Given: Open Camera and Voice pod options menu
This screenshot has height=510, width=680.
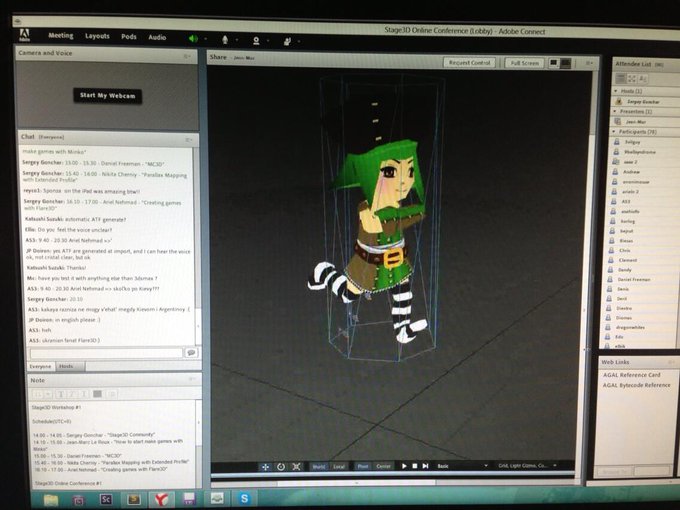Looking at the screenshot, I should tap(187, 56).
